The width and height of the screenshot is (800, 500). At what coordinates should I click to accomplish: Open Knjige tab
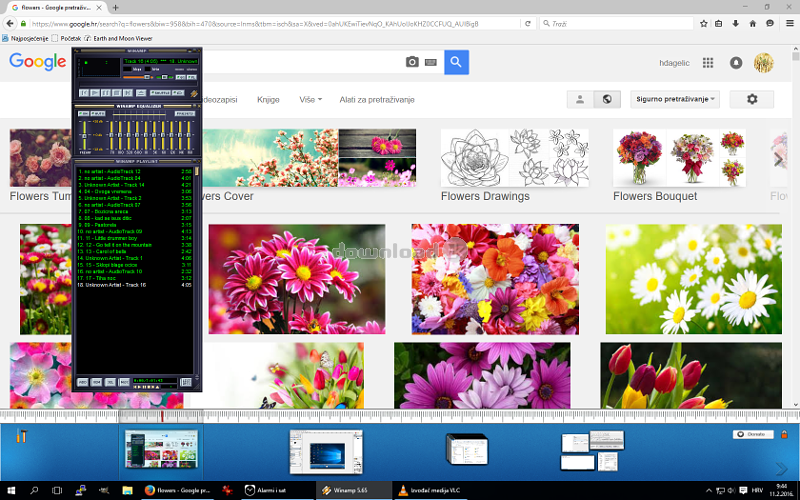pos(268,99)
